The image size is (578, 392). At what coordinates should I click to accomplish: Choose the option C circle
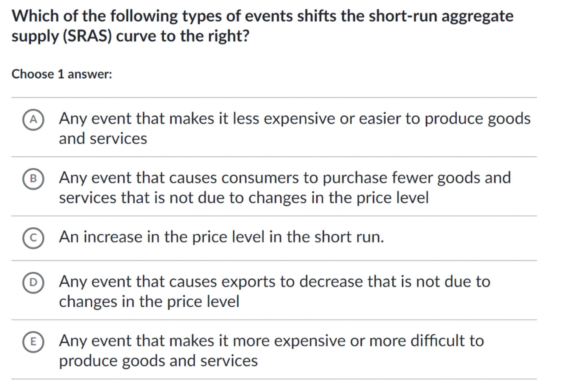[x=33, y=238]
